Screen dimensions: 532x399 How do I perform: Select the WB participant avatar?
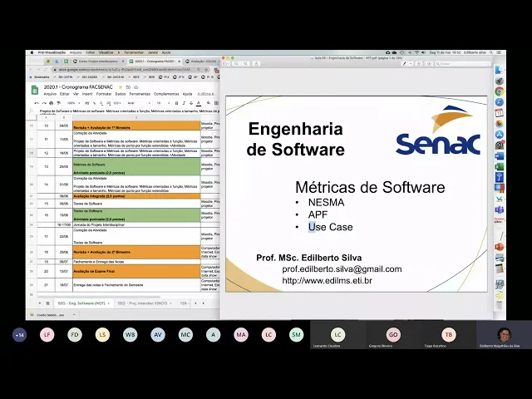[130, 335]
